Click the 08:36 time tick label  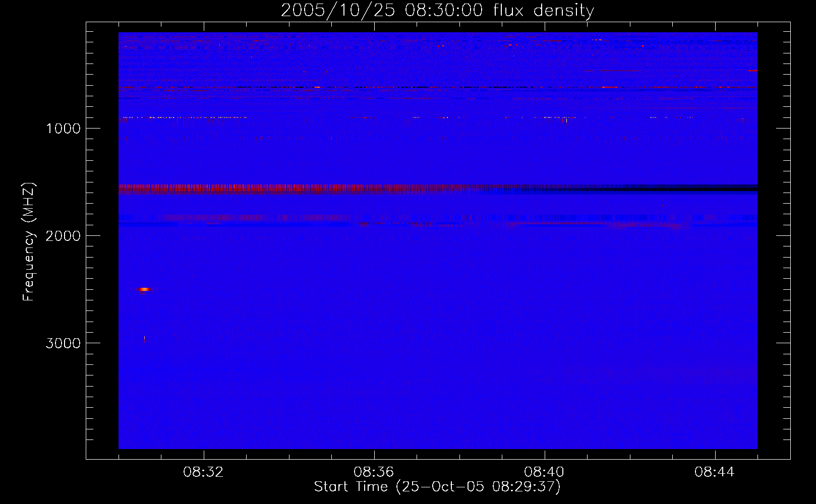point(374,472)
